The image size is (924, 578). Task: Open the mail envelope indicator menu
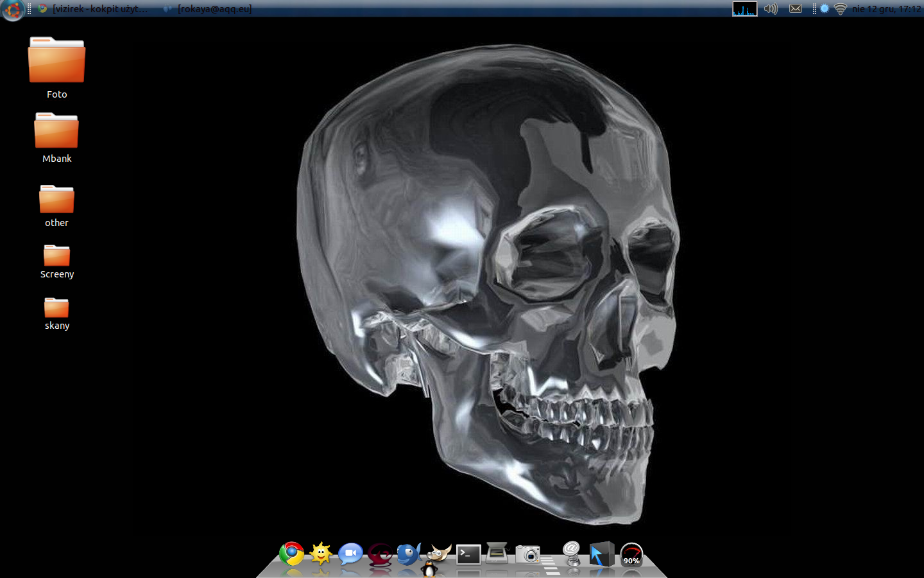(x=796, y=9)
